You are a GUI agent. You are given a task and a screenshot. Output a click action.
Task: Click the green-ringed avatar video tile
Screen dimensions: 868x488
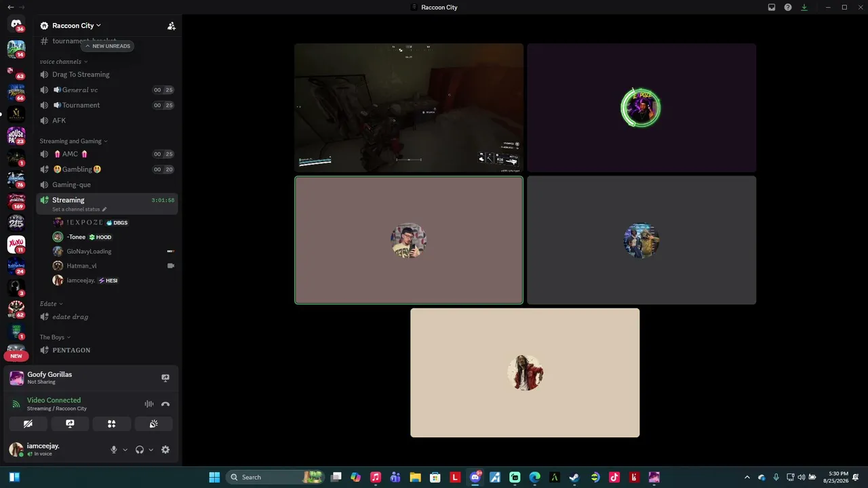(642, 108)
